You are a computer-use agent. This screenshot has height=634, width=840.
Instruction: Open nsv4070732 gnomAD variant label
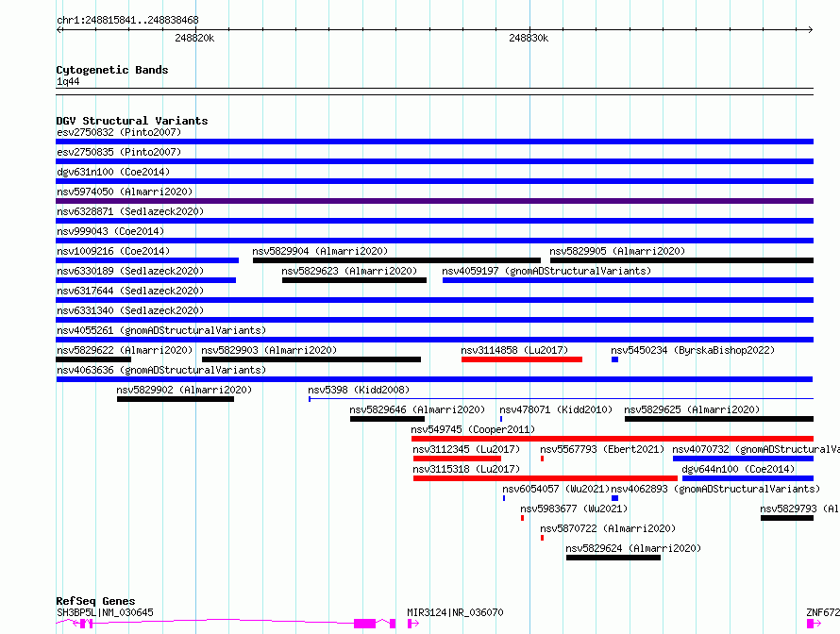tap(756, 449)
